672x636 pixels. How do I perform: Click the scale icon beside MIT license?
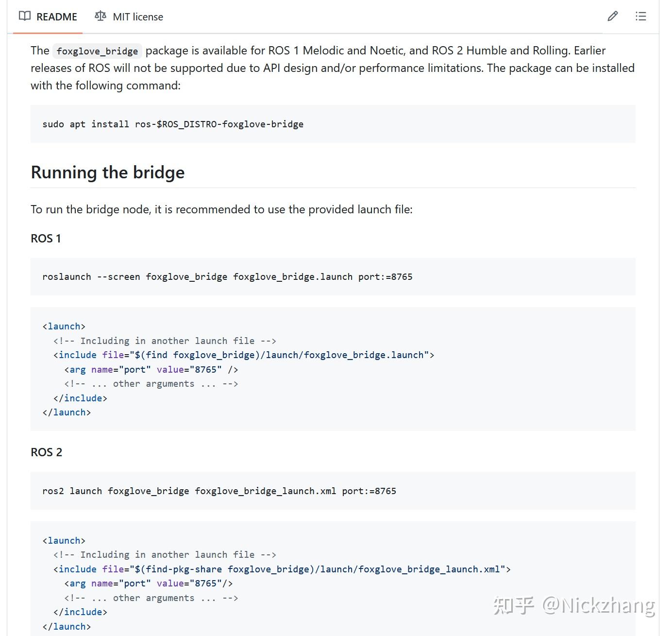point(101,16)
